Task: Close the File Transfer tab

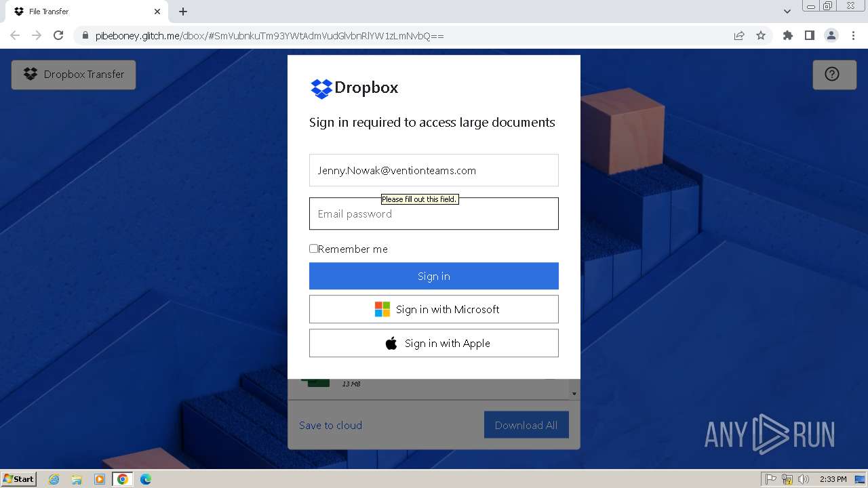Action: pos(157,12)
